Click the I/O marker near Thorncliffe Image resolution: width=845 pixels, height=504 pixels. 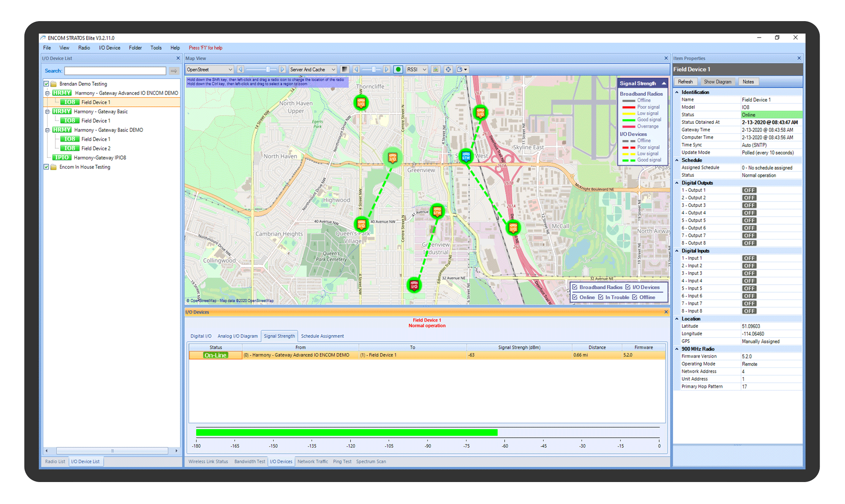(361, 103)
